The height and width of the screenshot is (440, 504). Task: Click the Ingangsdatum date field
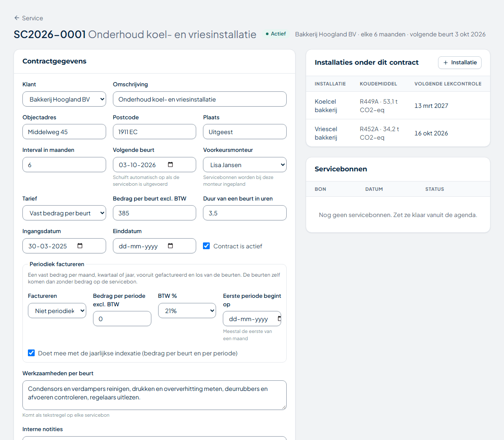[64, 246]
